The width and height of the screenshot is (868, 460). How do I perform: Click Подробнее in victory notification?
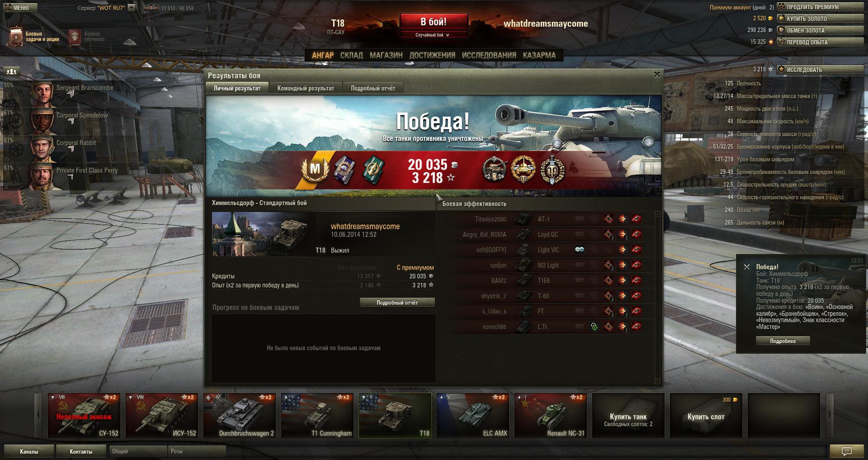point(783,341)
